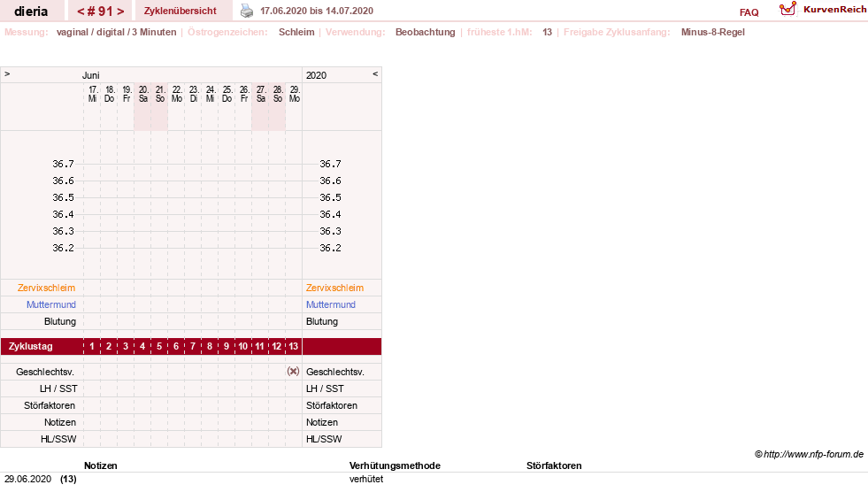The width and height of the screenshot is (868, 500).
Task: Click the Verhütungsmethode column heading
Action: point(395,465)
